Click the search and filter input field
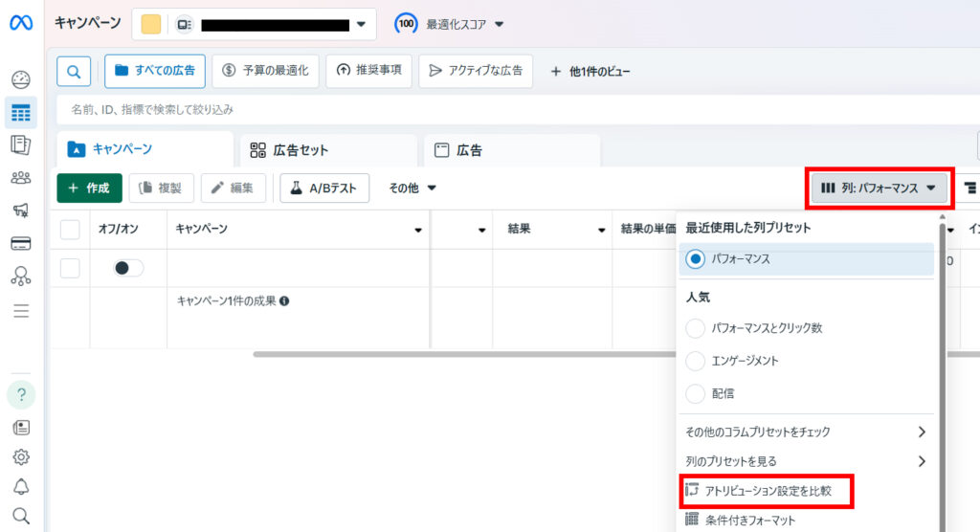Image resolution: width=980 pixels, height=532 pixels. tap(518, 109)
